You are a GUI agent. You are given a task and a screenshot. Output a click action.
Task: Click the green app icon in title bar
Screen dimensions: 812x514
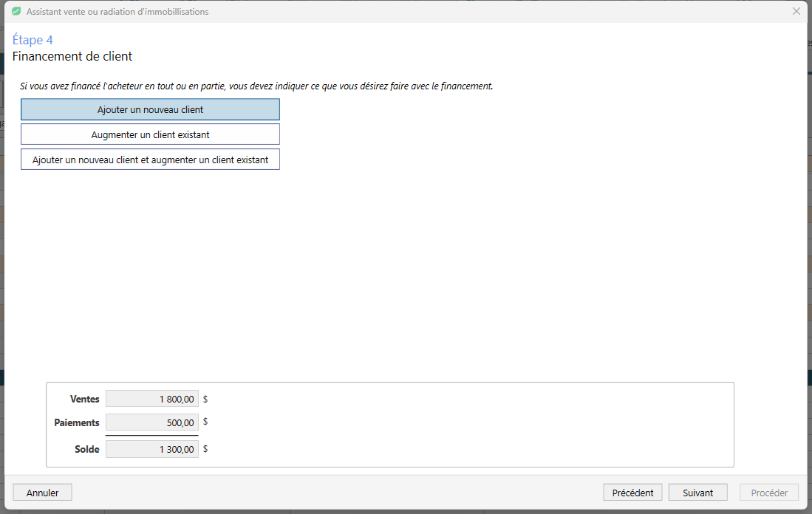click(16, 11)
